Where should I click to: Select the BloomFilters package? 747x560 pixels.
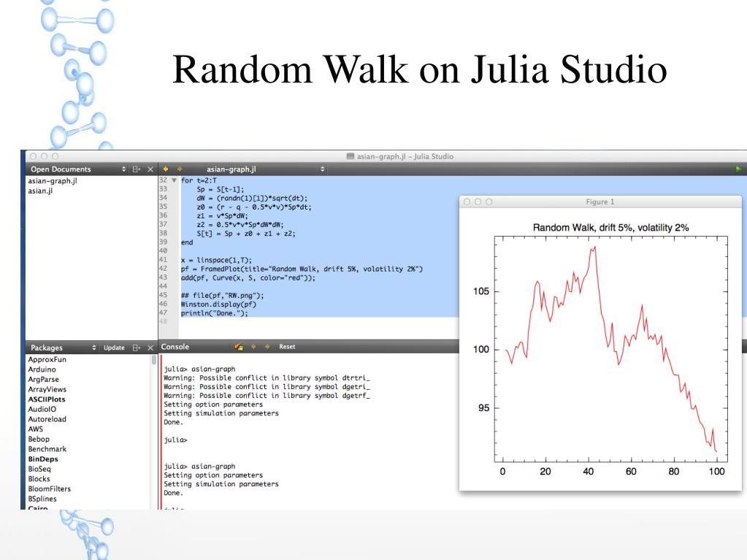pyautogui.click(x=49, y=489)
